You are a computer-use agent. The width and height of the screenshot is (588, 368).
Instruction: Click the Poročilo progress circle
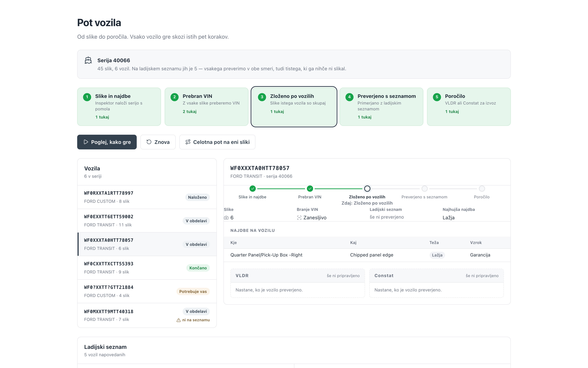[482, 189]
